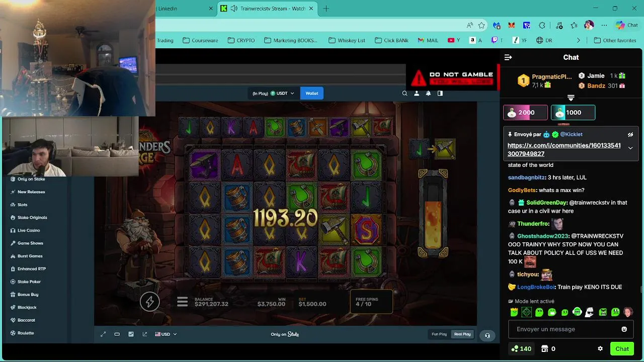Open the MAIL Gmail bookmark
The image size is (644, 362).
(428, 40)
